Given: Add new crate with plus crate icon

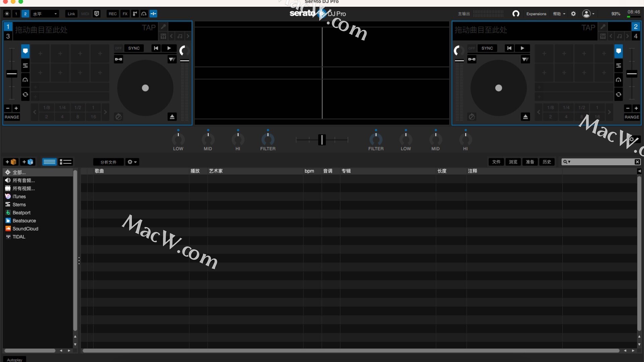Looking at the screenshot, I should [11, 162].
